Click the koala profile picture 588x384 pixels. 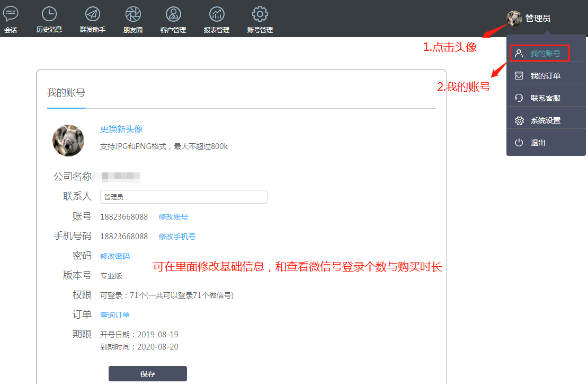click(68, 141)
